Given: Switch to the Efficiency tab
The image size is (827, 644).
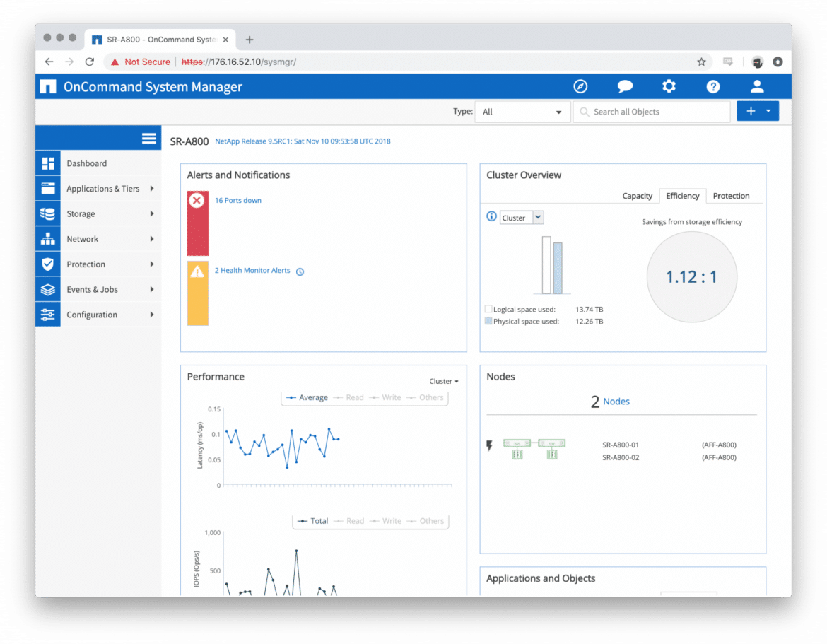Looking at the screenshot, I should coord(683,196).
